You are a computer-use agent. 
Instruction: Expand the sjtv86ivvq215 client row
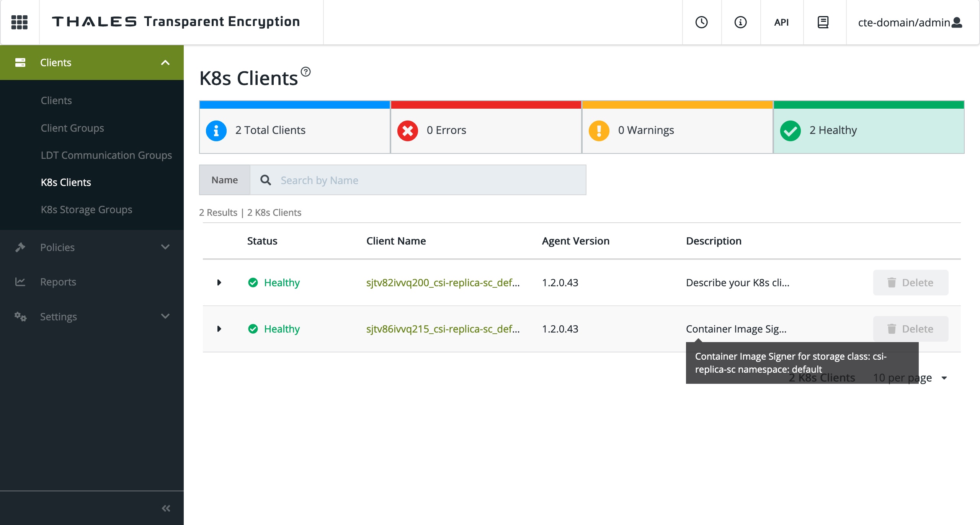coord(219,329)
